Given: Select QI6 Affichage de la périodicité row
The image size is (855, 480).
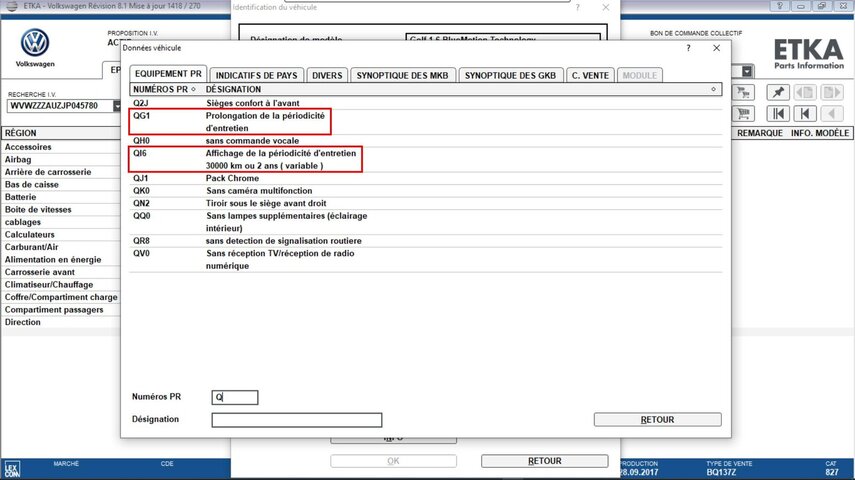Looking at the screenshot, I should click(426, 159).
